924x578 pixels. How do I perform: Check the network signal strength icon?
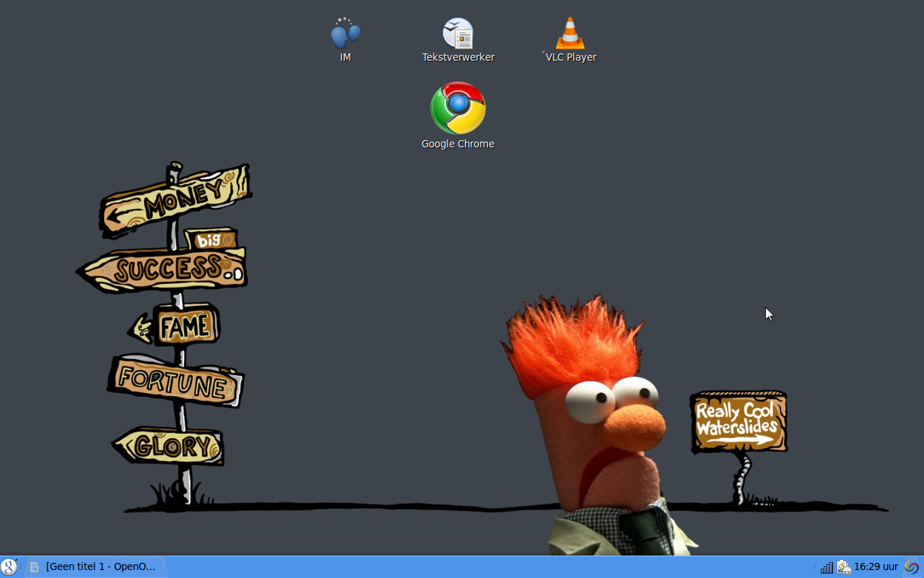tap(827, 567)
